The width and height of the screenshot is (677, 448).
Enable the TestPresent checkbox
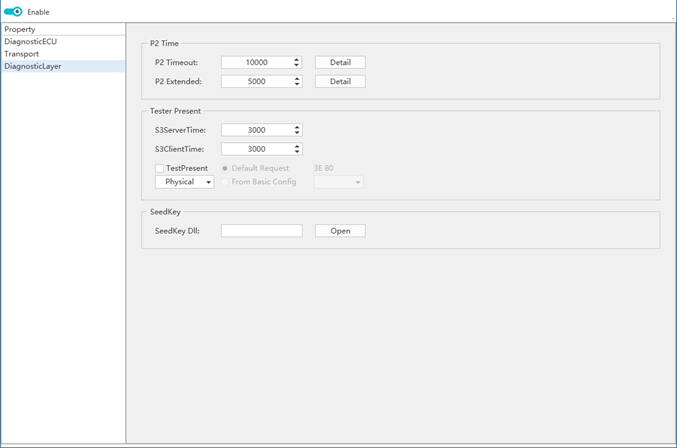160,169
